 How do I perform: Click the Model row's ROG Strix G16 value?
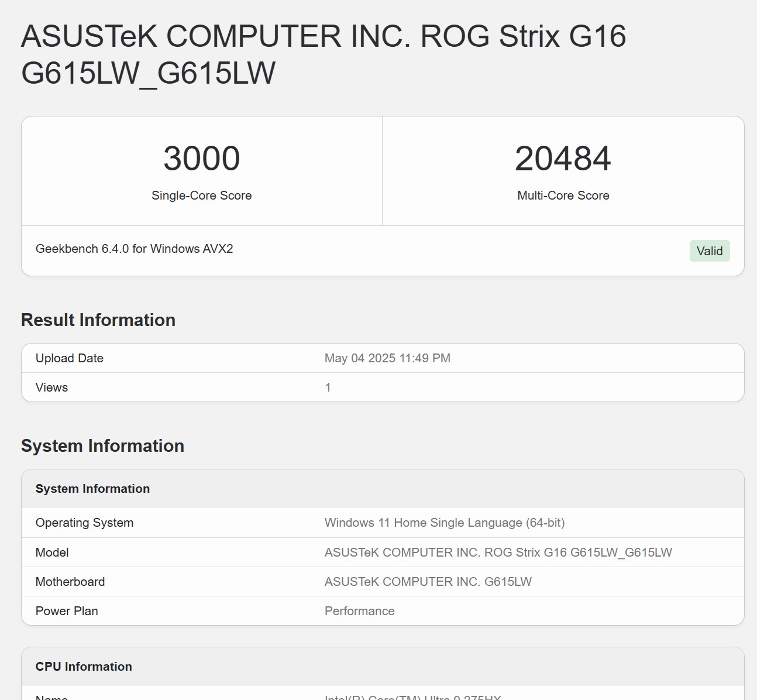pos(498,553)
